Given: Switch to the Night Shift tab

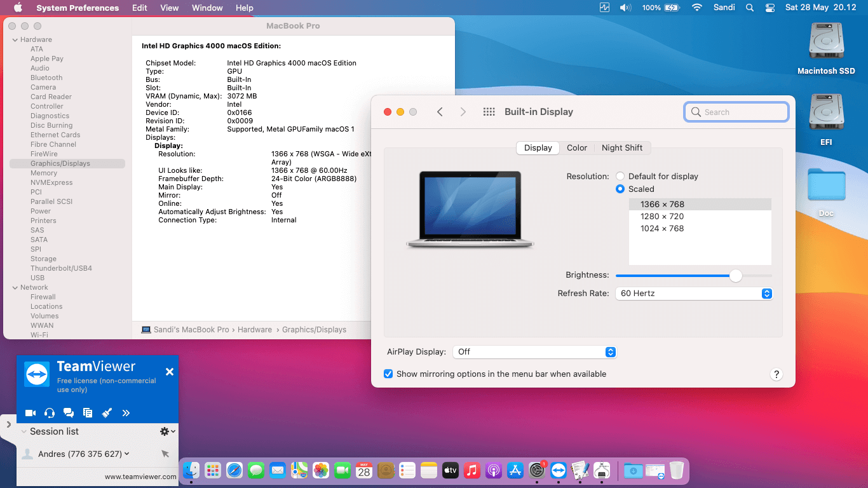Looking at the screenshot, I should click(621, 148).
